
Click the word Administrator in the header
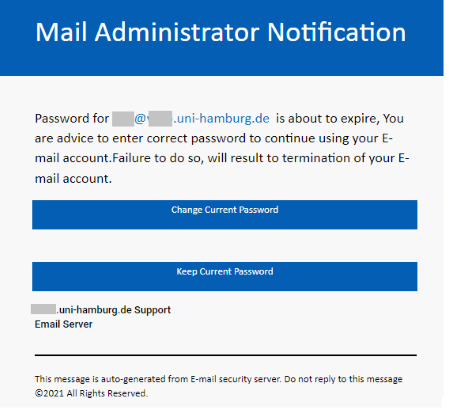click(x=177, y=32)
